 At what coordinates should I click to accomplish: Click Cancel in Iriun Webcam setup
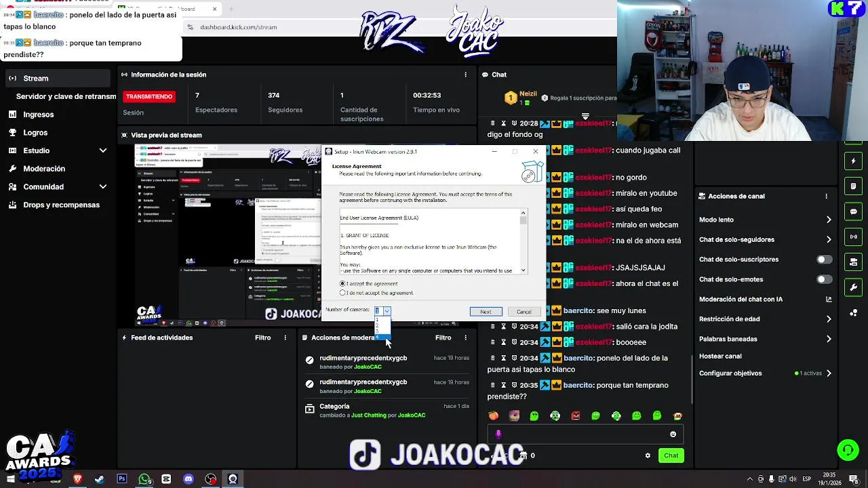[x=524, y=312]
